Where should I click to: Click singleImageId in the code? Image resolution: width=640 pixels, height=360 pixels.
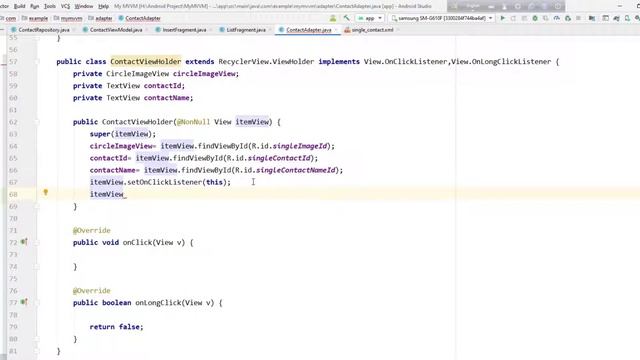coord(300,146)
